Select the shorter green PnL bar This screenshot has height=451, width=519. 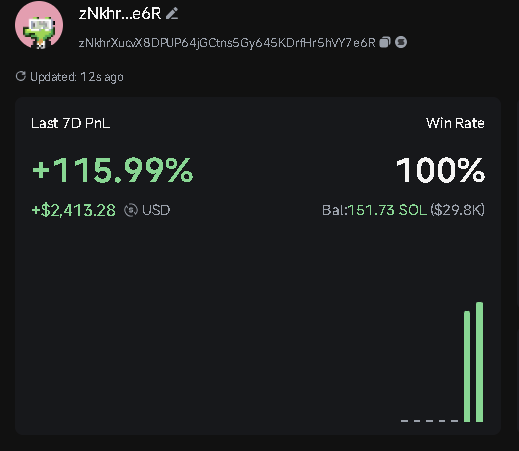tap(467, 367)
